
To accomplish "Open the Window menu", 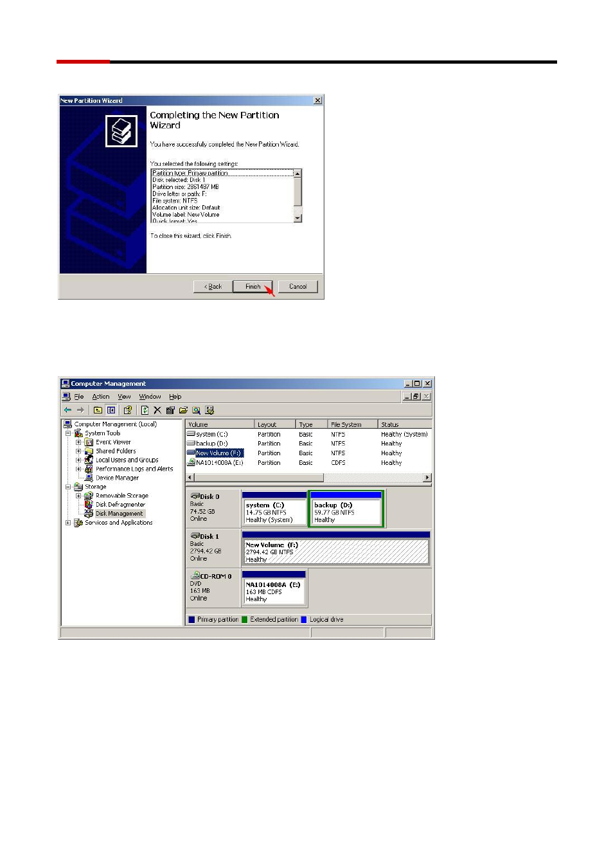I will 150,397.
